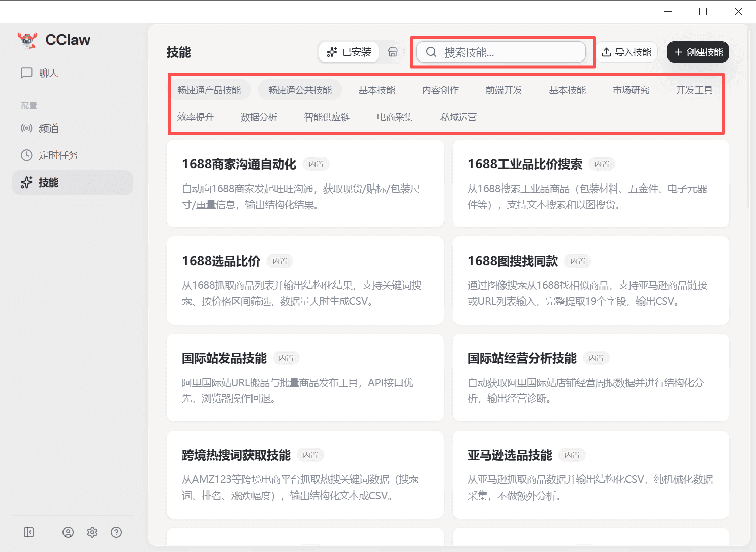The width and height of the screenshot is (756, 552).
Task: Click the 创建技能 button
Action: pyautogui.click(x=698, y=52)
